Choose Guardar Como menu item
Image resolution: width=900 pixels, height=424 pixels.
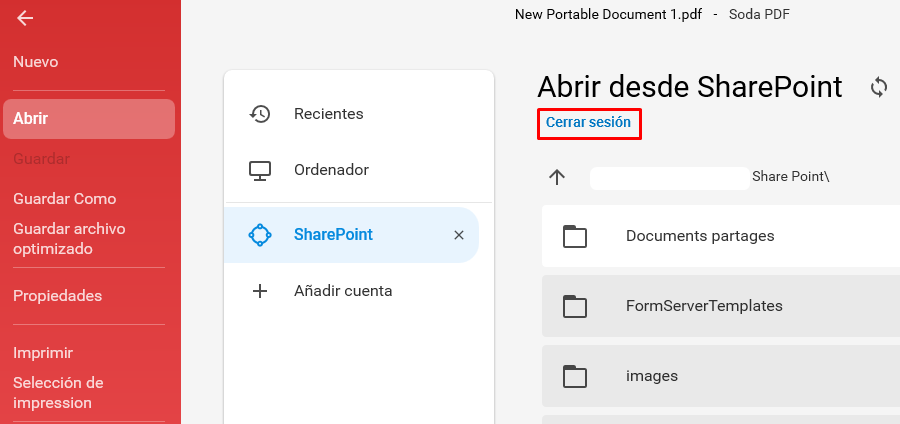(65, 199)
